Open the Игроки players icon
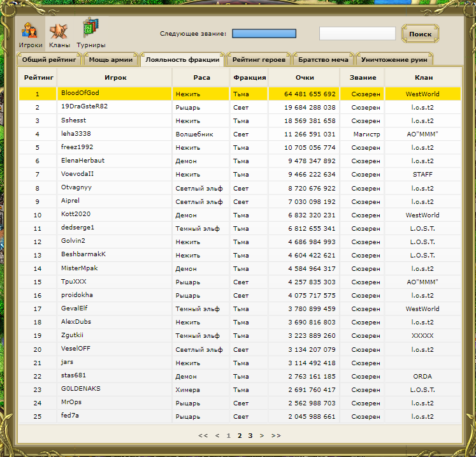 tap(31, 34)
